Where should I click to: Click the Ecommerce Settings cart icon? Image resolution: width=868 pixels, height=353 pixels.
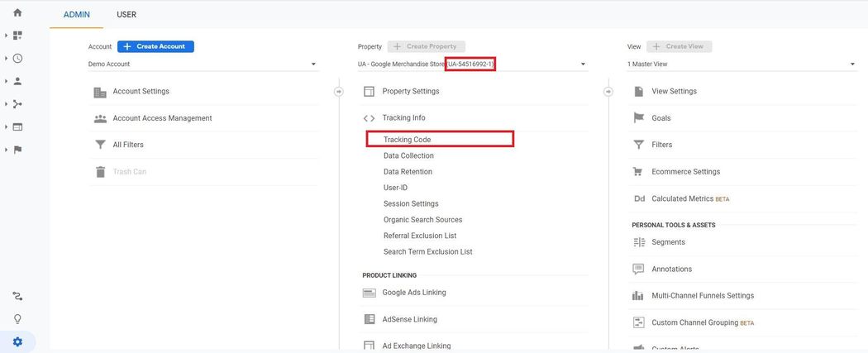coord(639,171)
